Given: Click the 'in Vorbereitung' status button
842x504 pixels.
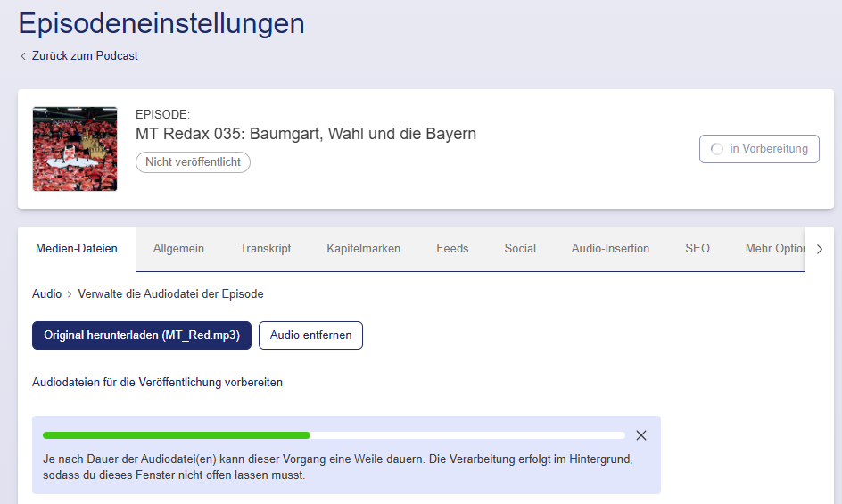Looking at the screenshot, I should 759,149.
